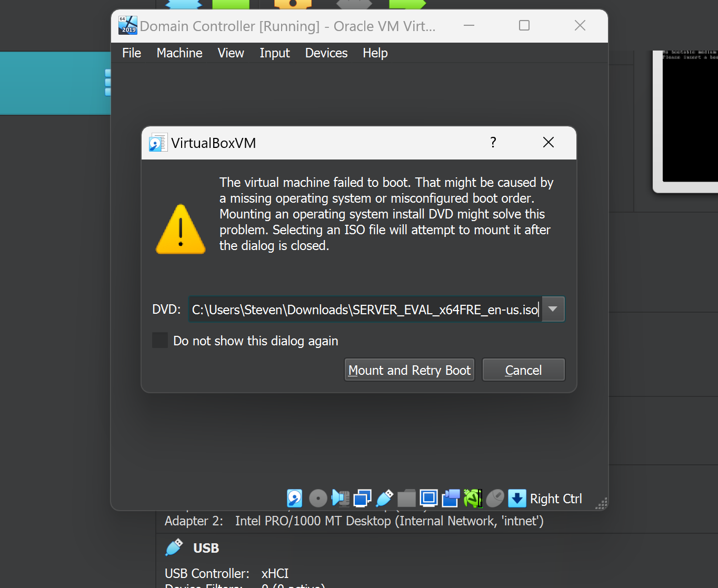The height and width of the screenshot is (588, 718).
Task: Open the shared folders status icon
Action: 406,498
